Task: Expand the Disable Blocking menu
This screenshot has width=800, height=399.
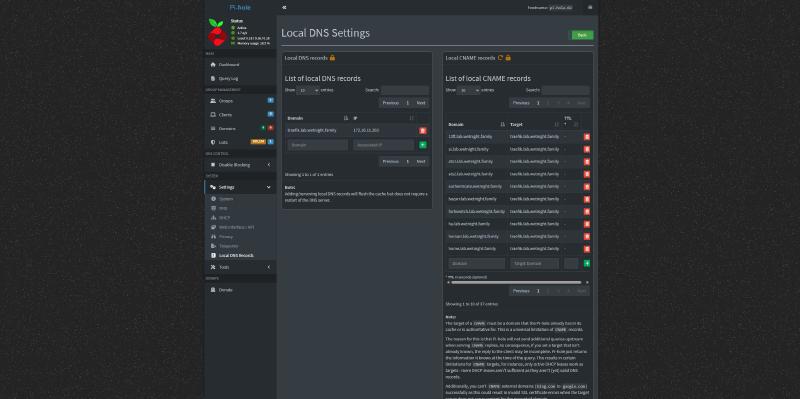Action: tap(240, 165)
